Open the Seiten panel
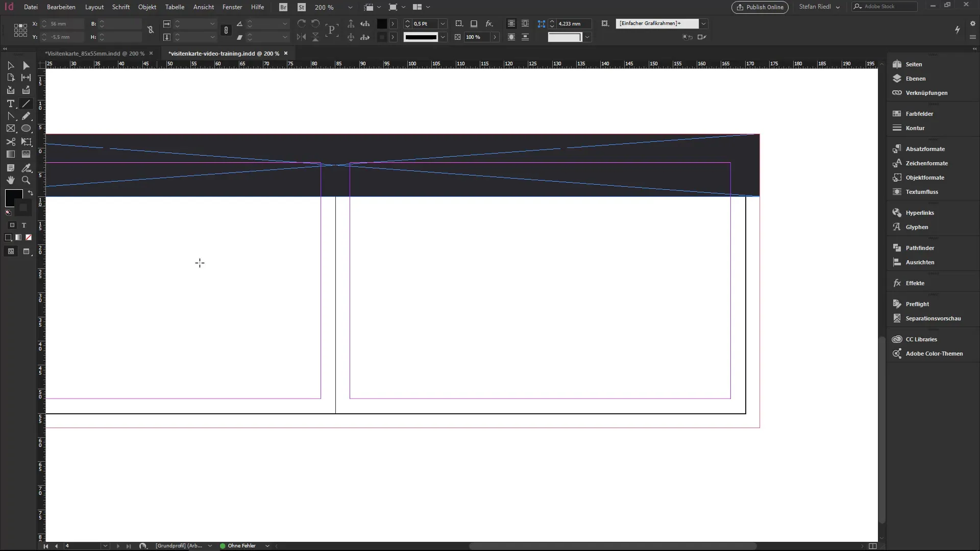Viewport: 980px width, 551px height. coord(914,64)
